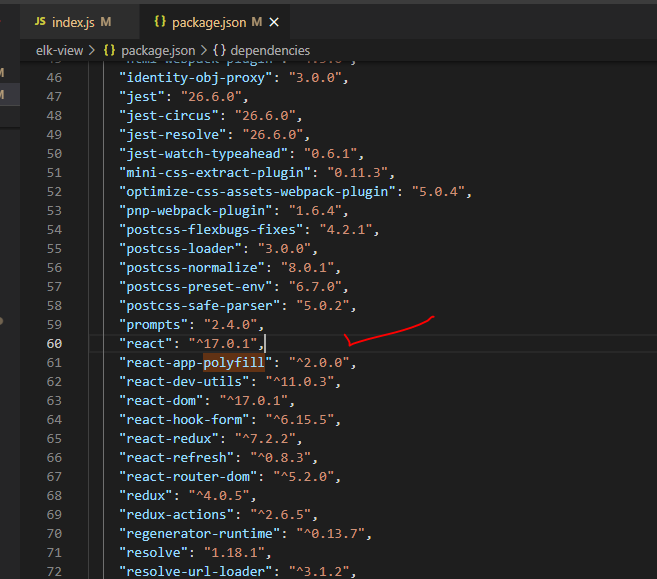Click line number 72

click(54, 572)
